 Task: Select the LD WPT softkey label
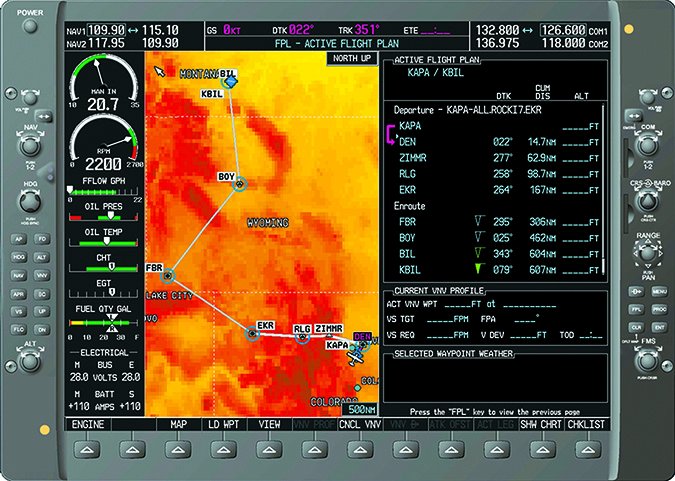[x=223, y=425]
